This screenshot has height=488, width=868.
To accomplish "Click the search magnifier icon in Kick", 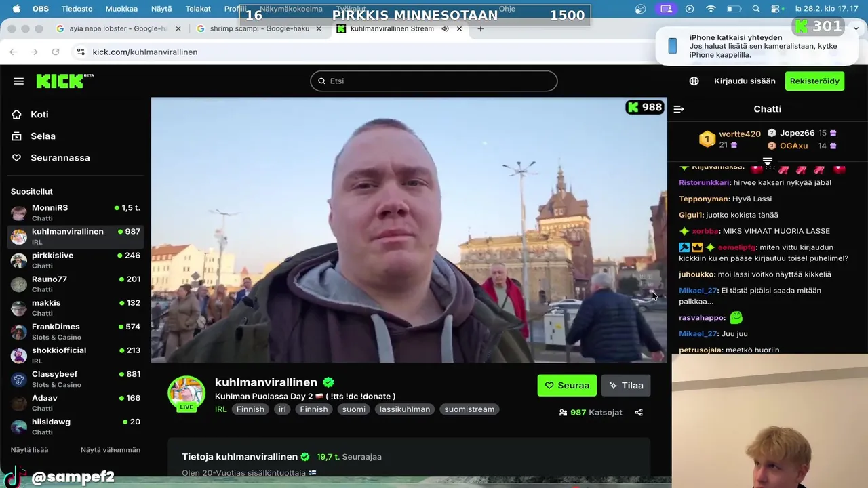I will coord(322,81).
